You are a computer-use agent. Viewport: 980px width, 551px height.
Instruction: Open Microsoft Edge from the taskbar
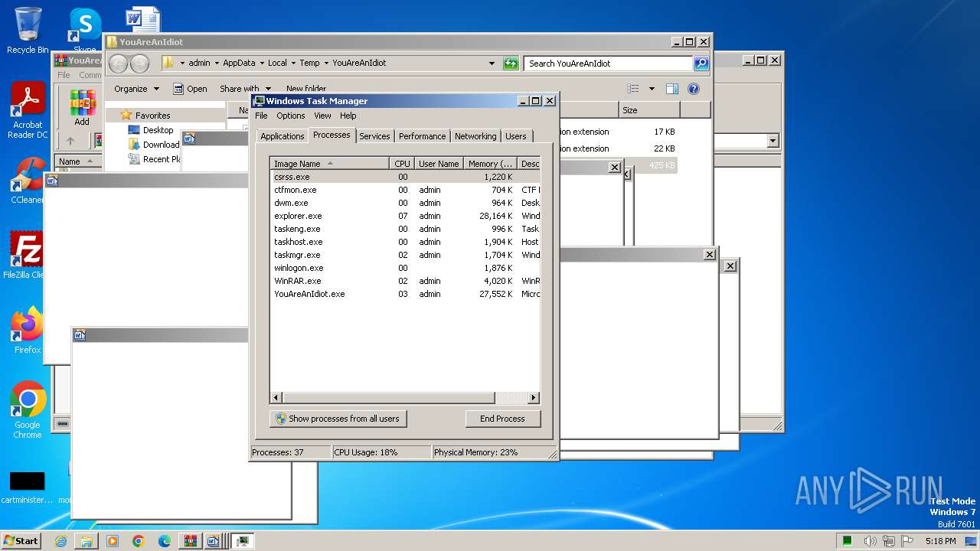tap(165, 541)
